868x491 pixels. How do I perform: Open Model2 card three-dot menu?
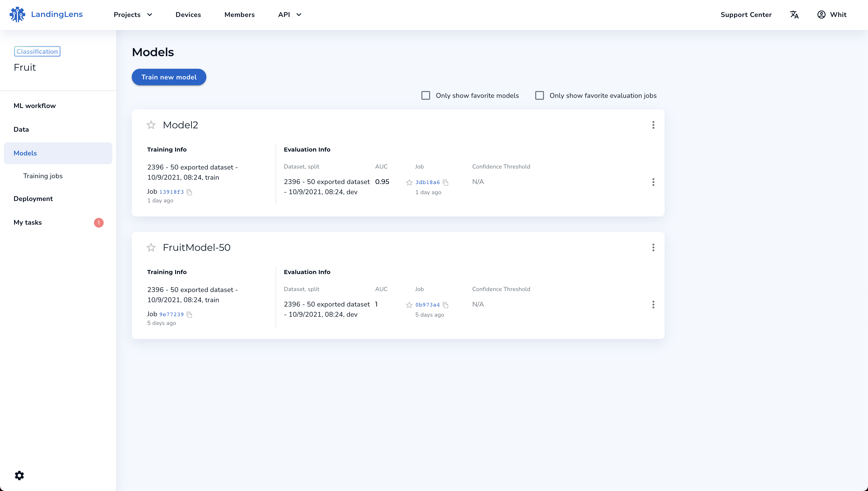click(653, 125)
